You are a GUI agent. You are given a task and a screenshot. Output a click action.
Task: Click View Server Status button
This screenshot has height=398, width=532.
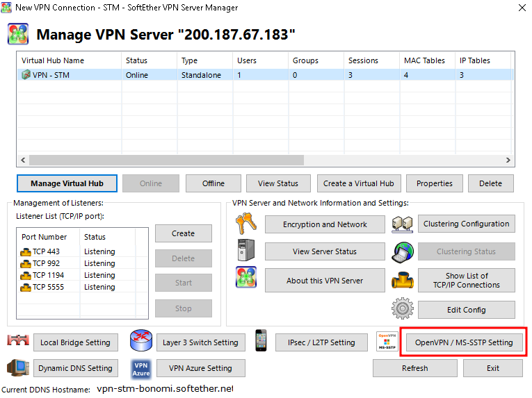pyautogui.click(x=325, y=251)
